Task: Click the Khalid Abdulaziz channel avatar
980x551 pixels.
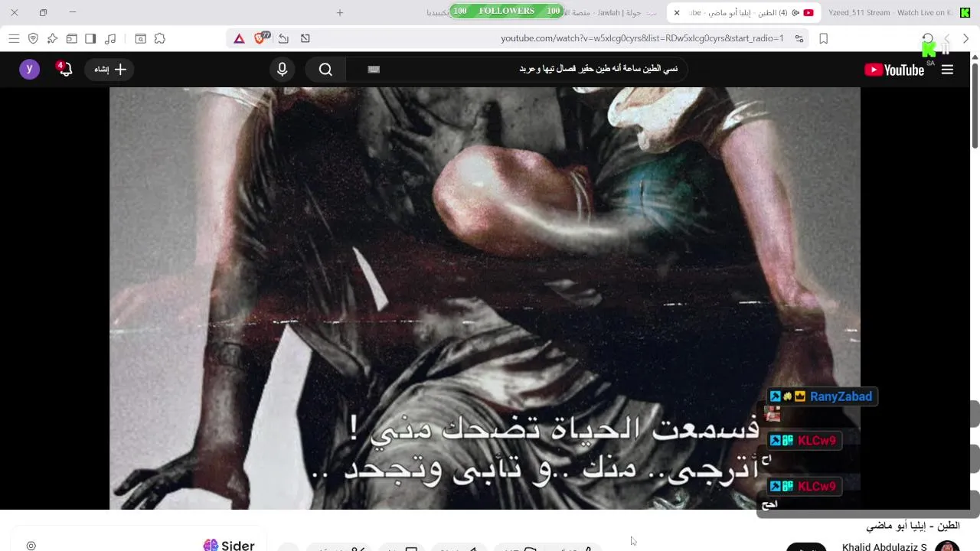Action: tap(947, 546)
